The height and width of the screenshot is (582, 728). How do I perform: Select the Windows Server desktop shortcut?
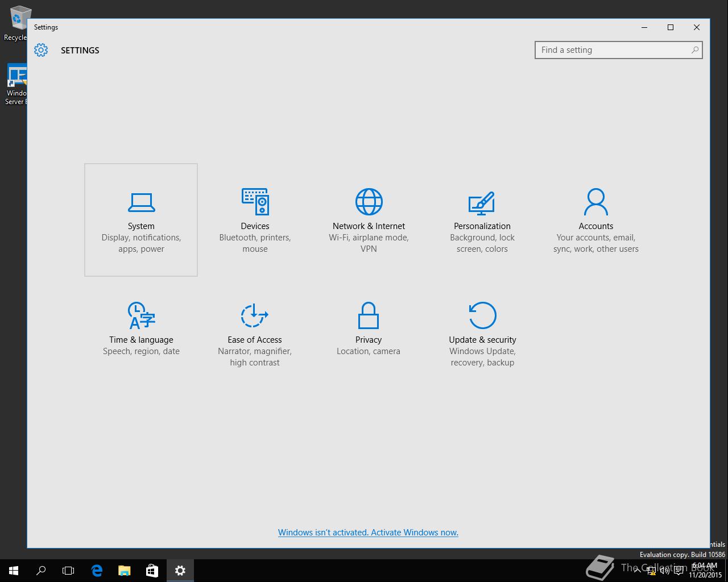[x=16, y=84]
